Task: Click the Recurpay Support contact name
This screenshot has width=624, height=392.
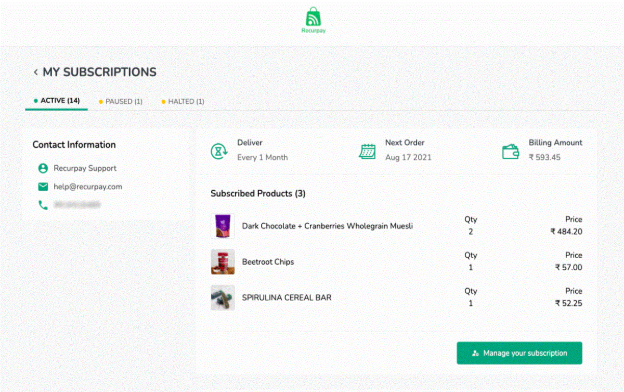Action: (85, 168)
